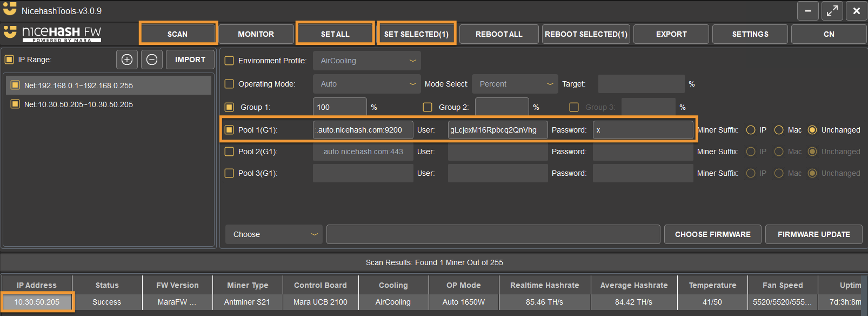Uncheck the Pool 1(G1) checkbox
The width and height of the screenshot is (868, 316).
(x=229, y=130)
